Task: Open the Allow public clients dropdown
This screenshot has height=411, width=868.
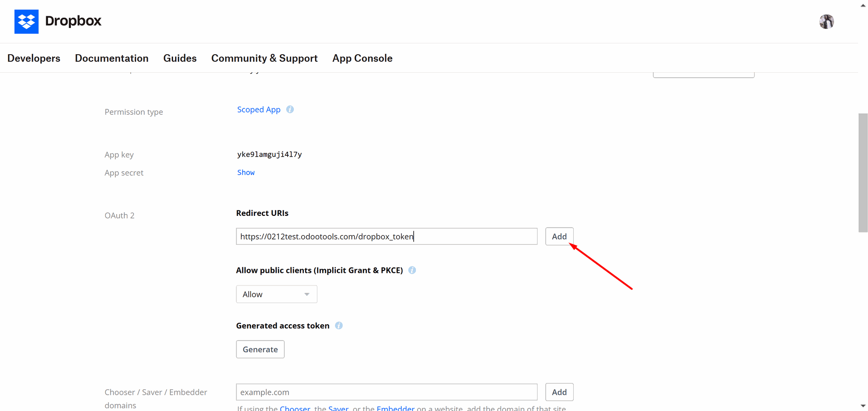Action: coord(277,294)
